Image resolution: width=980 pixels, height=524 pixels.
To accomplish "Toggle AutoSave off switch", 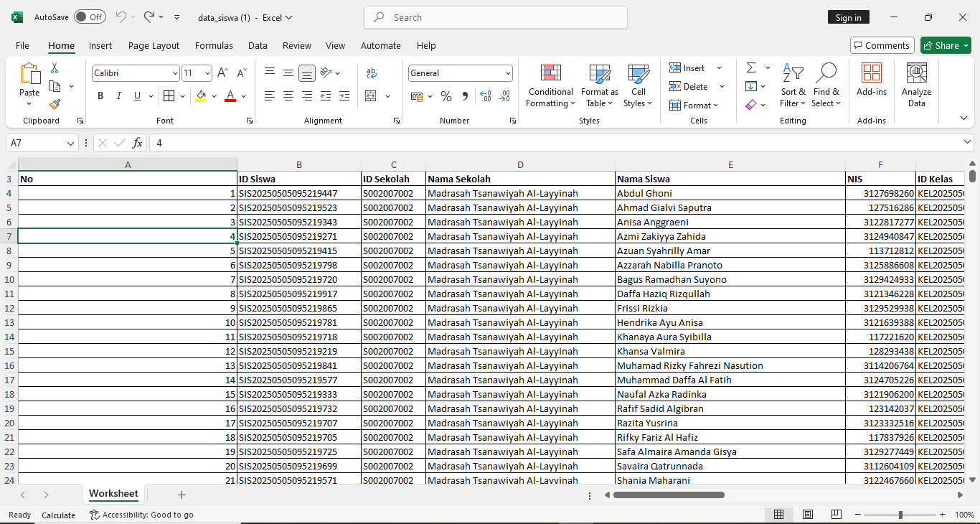I will click(x=90, y=17).
